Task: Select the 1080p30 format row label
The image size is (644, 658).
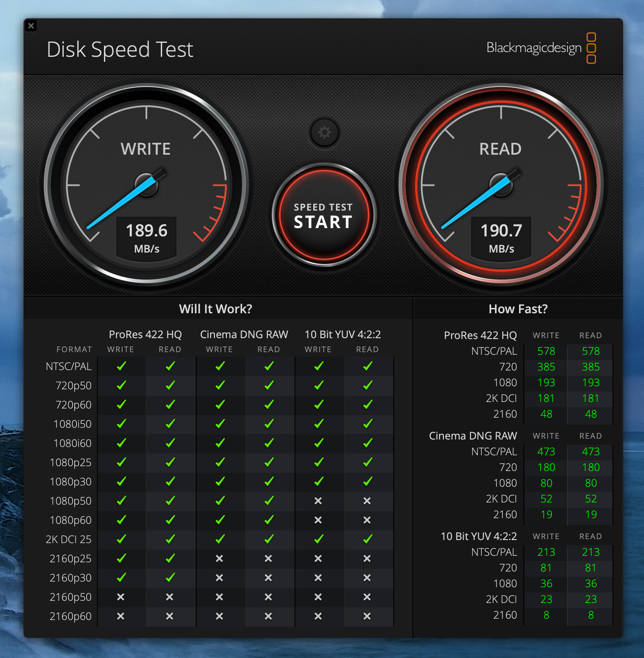Action: click(x=71, y=481)
